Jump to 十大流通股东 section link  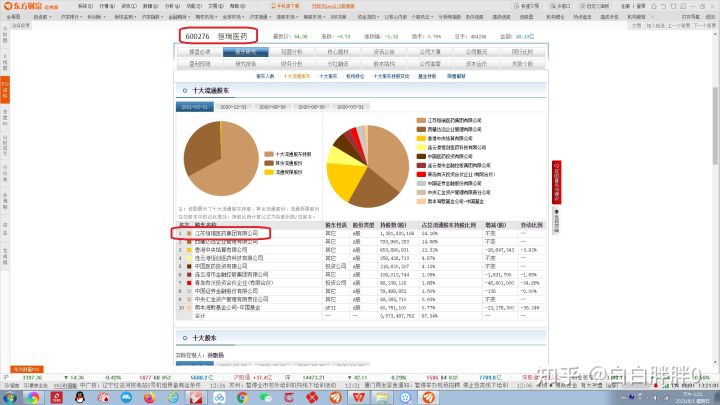pyautogui.click(x=297, y=76)
